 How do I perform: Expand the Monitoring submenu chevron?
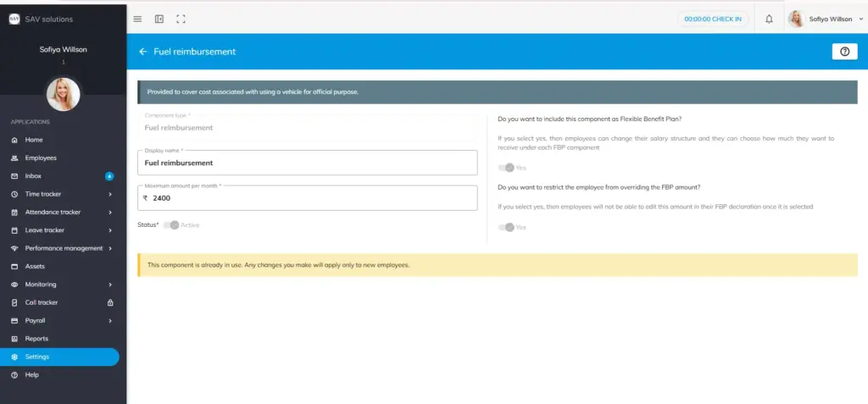point(110,285)
